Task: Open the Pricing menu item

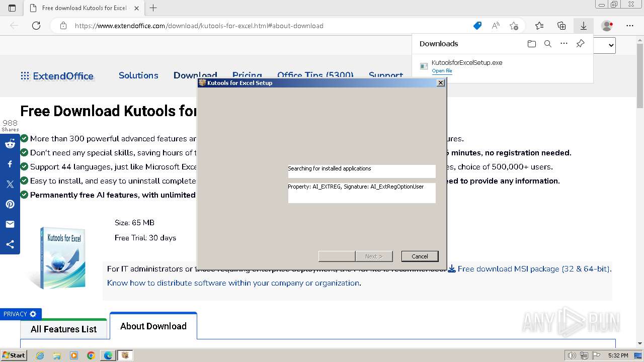Action: click(x=247, y=75)
